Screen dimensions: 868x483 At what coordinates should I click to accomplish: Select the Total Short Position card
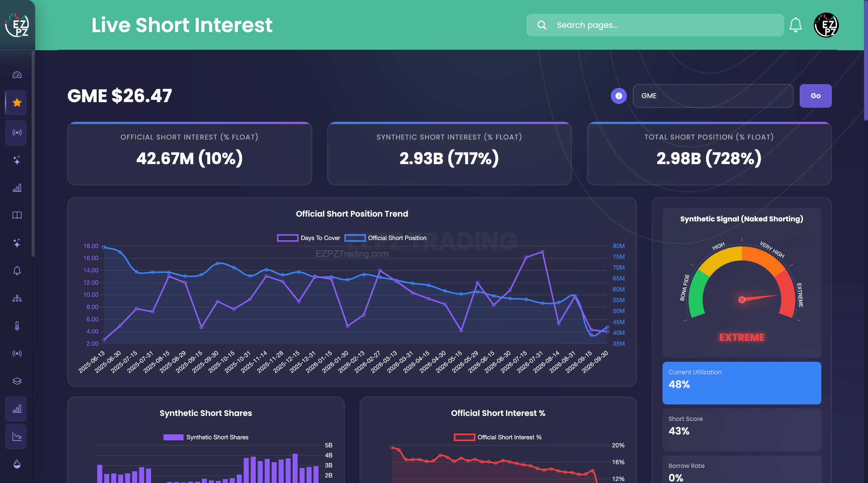coord(709,154)
